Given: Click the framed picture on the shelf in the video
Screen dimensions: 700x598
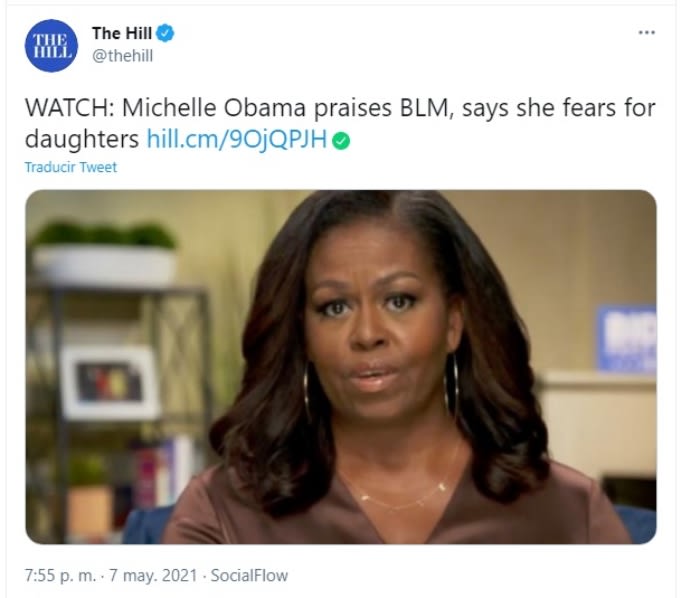Looking at the screenshot, I should pos(110,382).
